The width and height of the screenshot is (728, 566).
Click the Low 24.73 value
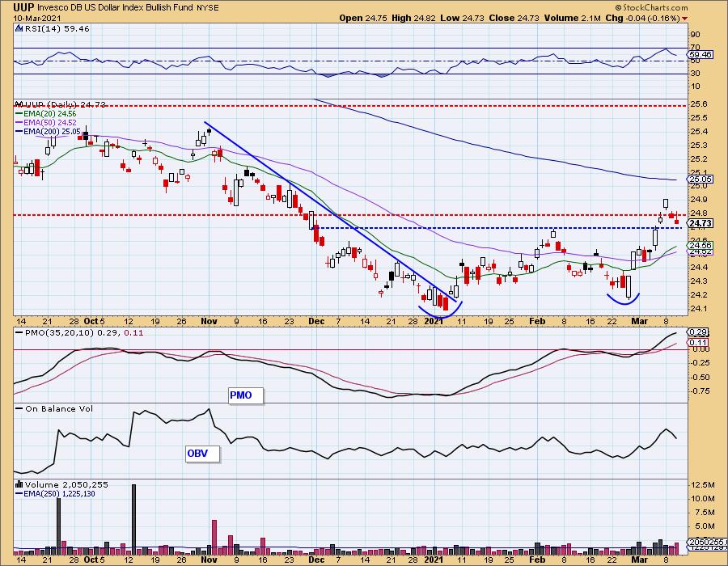click(462, 18)
